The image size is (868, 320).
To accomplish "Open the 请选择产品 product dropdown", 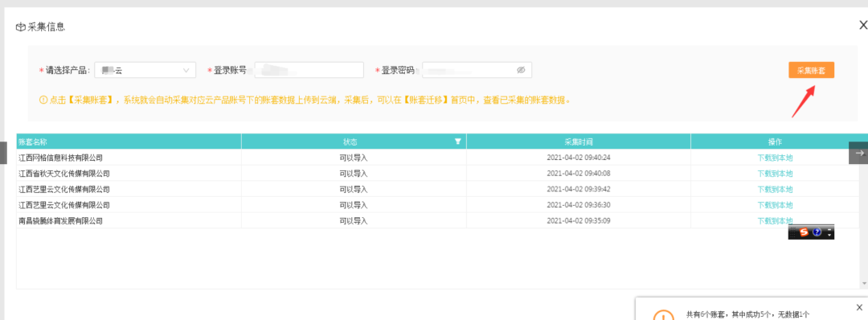I will (x=145, y=70).
